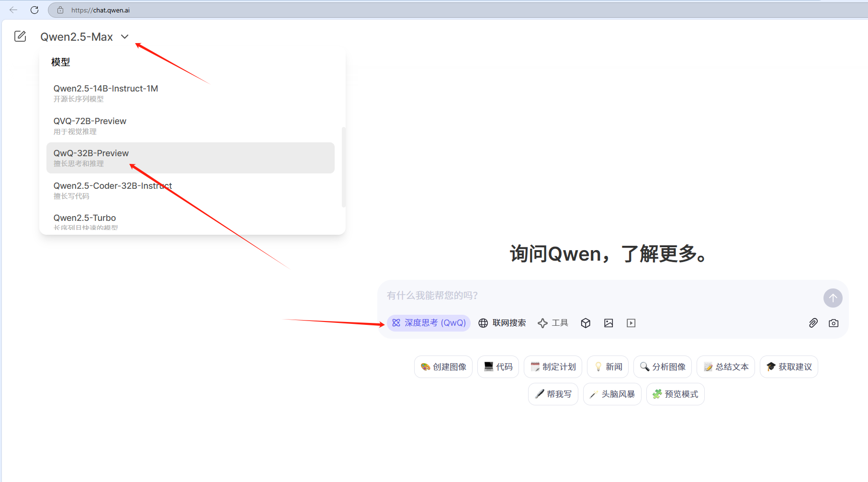Image resolution: width=868 pixels, height=482 pixels.
Task: Open the 工具 tools option
Action: [x=553, y=323]
